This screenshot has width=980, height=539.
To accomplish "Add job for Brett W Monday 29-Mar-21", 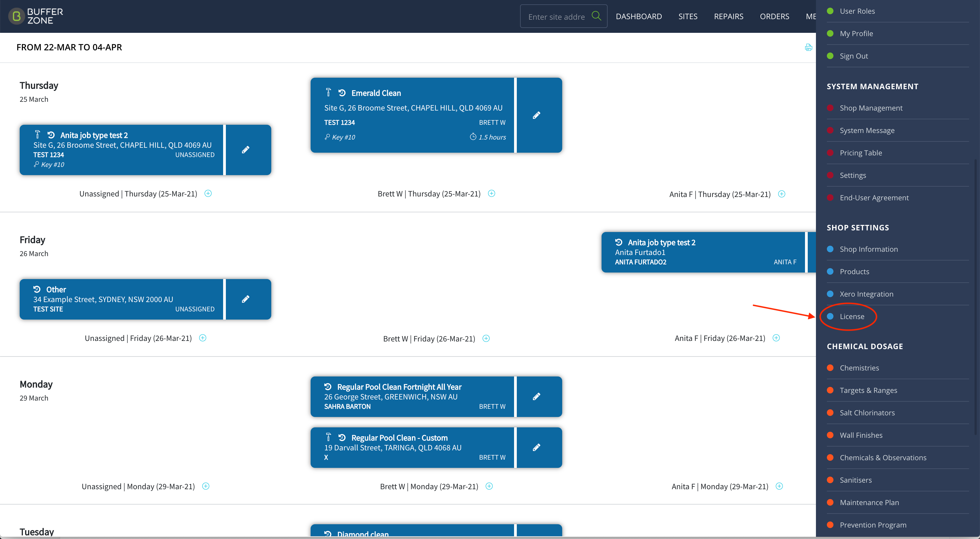I will (x=489, y=486).
